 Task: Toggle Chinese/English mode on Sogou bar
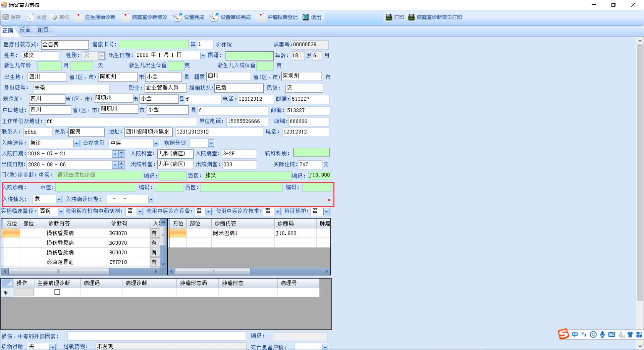[x=575, y=335]
